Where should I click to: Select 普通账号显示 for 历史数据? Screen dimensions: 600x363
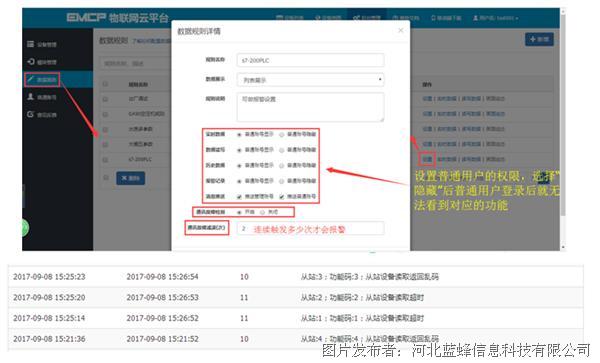(239, 166)
